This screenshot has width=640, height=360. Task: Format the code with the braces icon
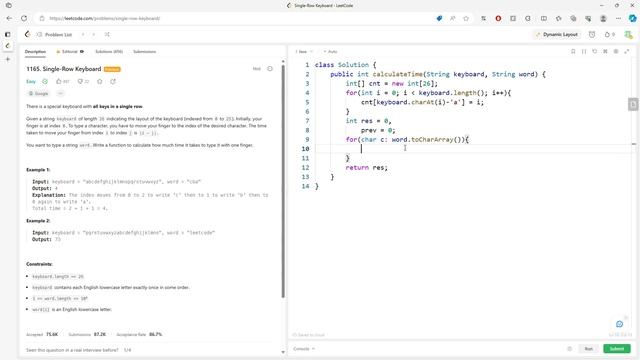[584, 51]
